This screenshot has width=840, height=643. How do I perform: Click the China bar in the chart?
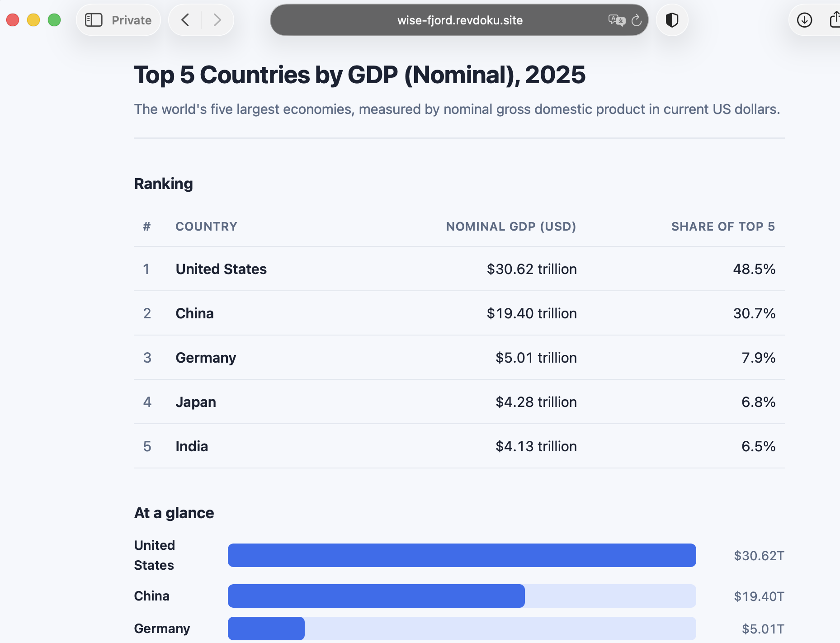[376, 596]
